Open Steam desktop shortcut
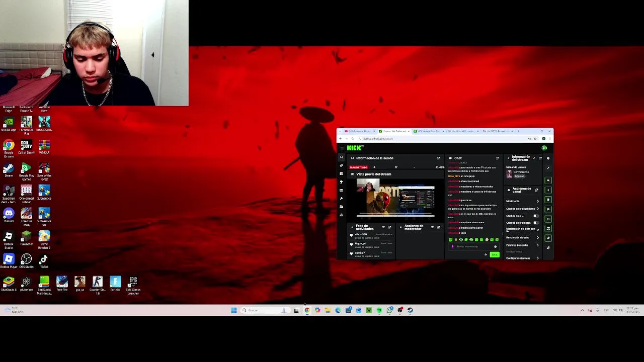The height and width of the screenshot is (362, 644). pos(9,169)
